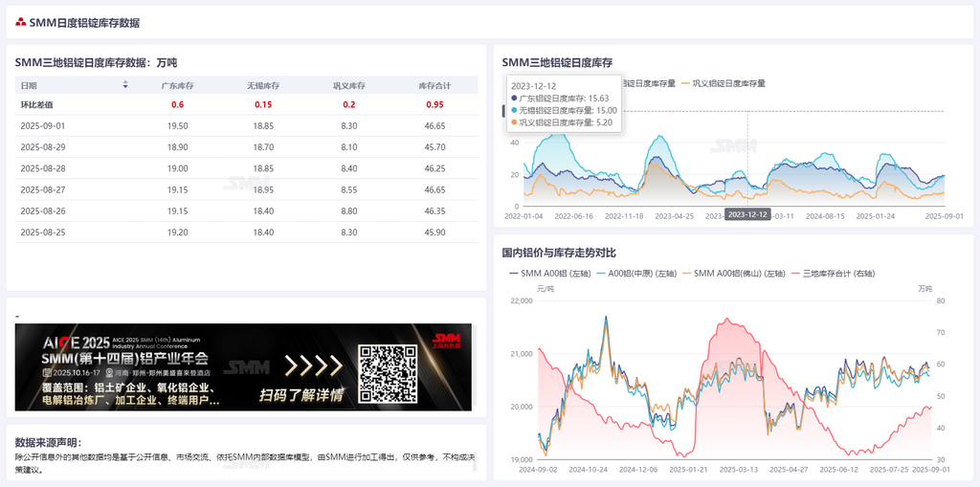Click the 数据来源声明 heading
Screen dimensions: 980x487
pos(49,442)
